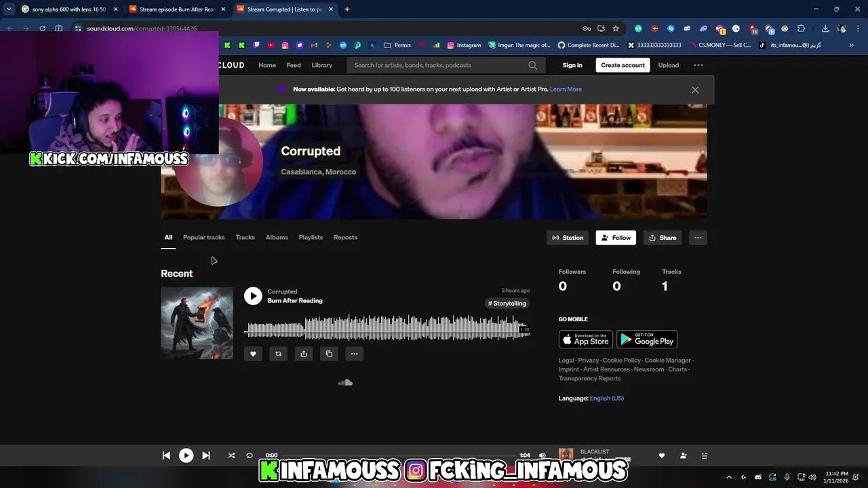
Task: Open the Feed page
Action: point(294,65)
